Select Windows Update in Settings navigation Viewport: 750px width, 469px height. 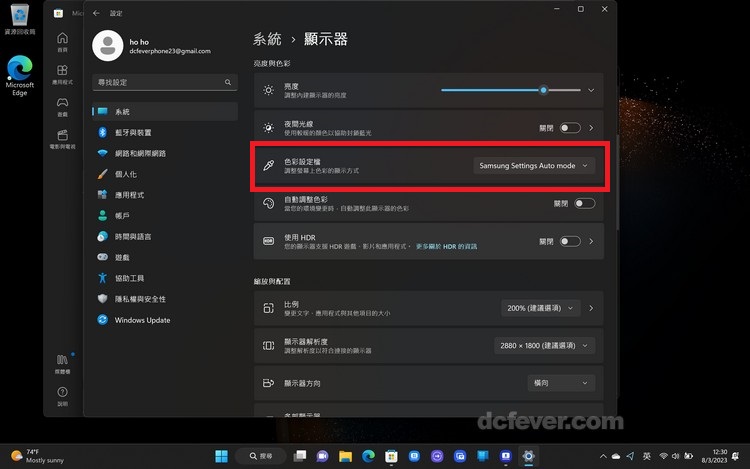165,320
